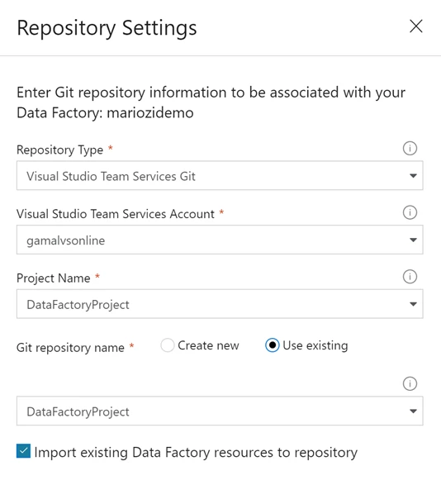Open the Project Name dropdown
Image resolution: width=441 pixels, height=504 pixels.
point(220,304)
